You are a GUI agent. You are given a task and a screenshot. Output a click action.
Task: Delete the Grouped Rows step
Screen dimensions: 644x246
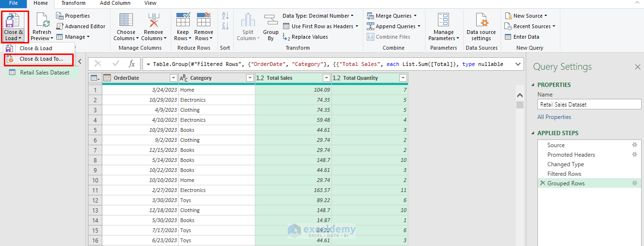pos(542,183)
